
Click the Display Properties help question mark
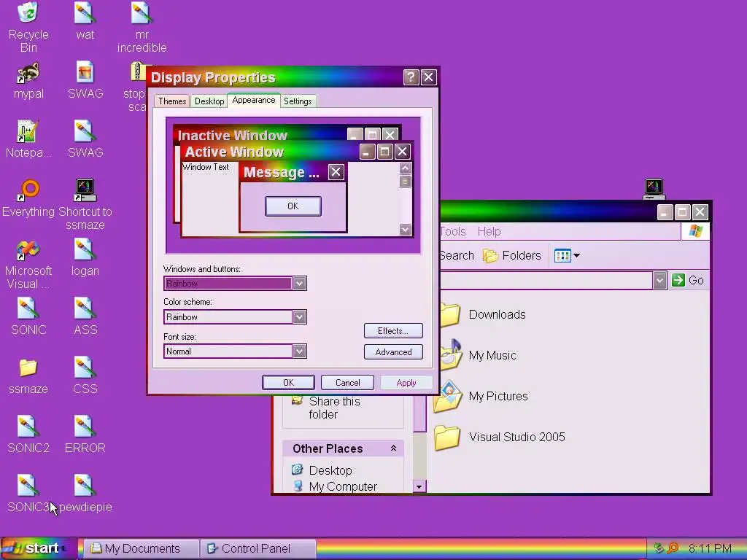click(x=411, y=77)
